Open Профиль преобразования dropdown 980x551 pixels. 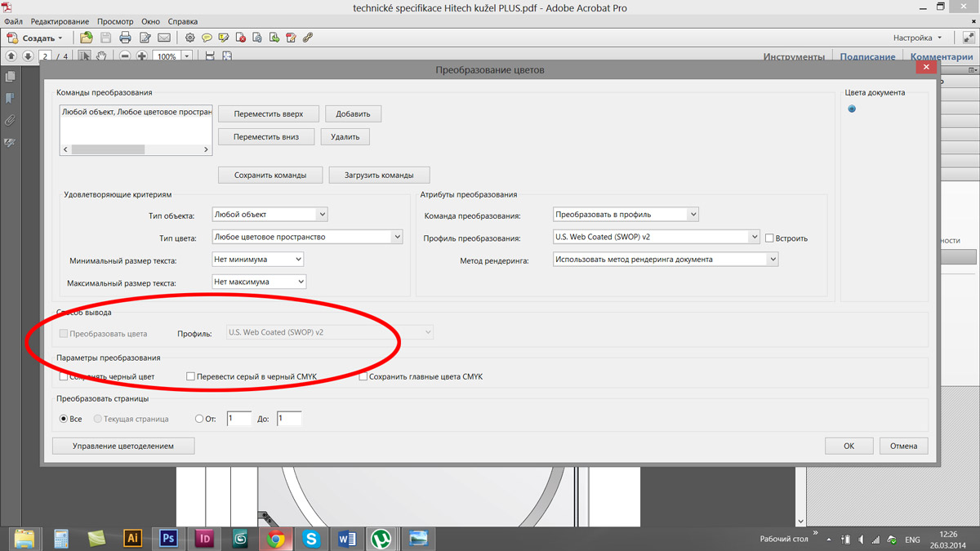coord(657,238)
